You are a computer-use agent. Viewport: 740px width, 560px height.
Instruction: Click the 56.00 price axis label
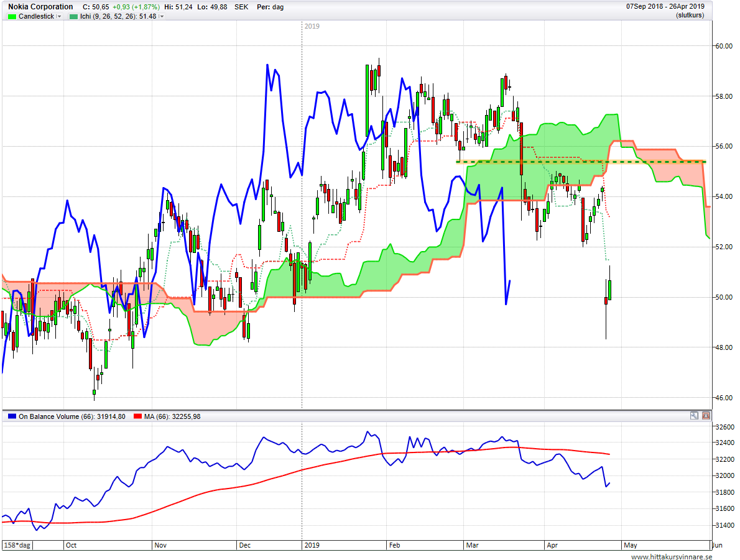[723, 146]
